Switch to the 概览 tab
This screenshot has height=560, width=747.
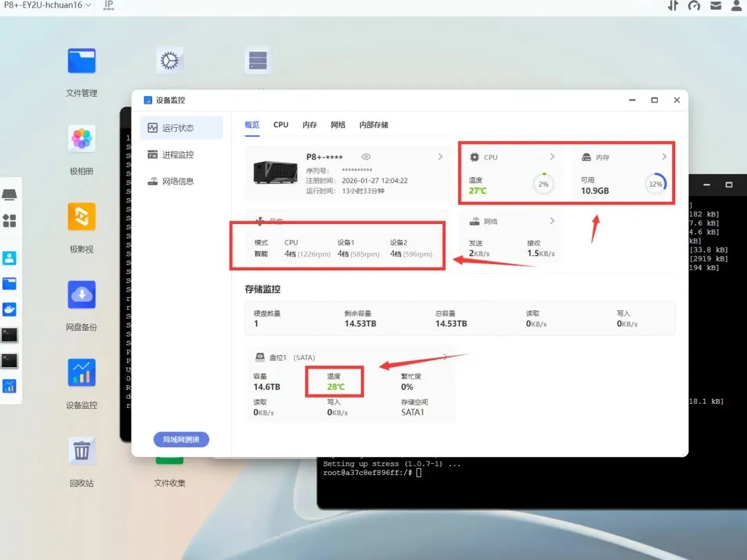(x=252, y=124)
